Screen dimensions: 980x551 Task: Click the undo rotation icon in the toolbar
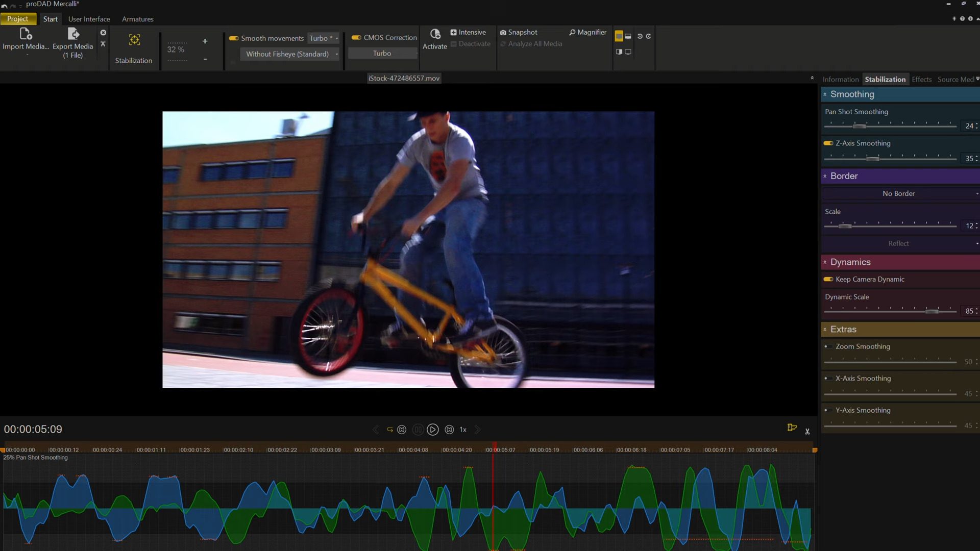[640, 36]
